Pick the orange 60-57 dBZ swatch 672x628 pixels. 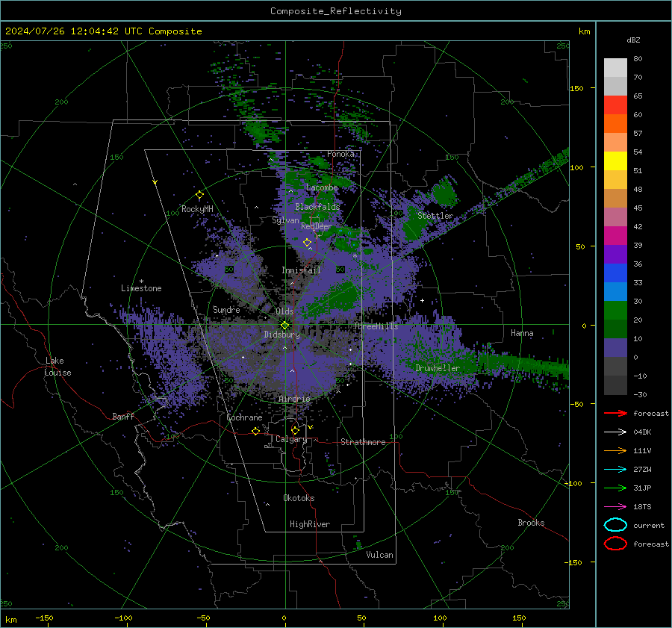[615, 124]
